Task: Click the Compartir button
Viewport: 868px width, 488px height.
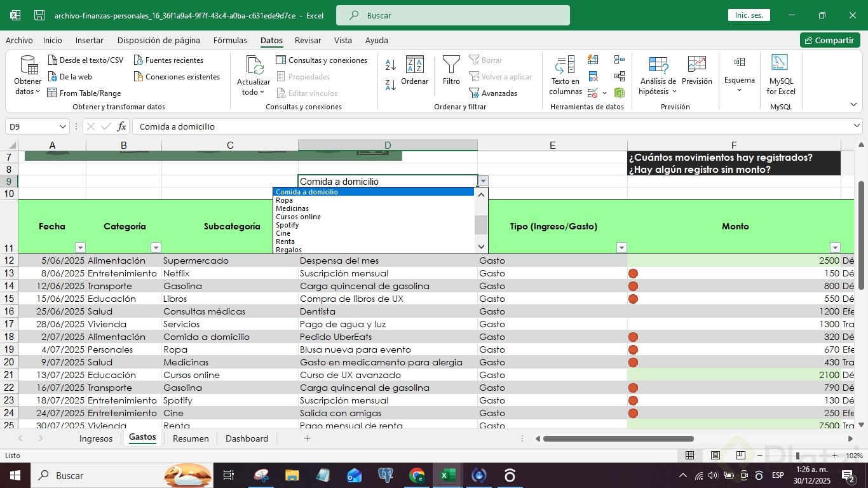Action: (x=829, y=40)
